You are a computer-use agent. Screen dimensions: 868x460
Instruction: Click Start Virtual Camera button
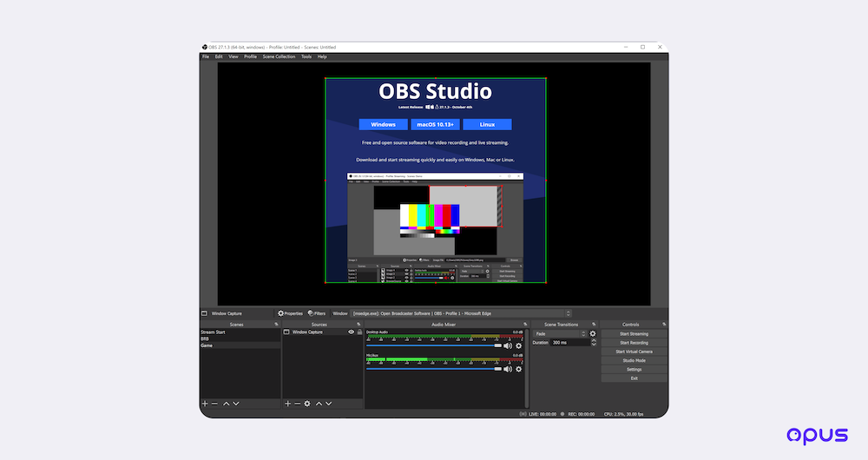point(634,352)
